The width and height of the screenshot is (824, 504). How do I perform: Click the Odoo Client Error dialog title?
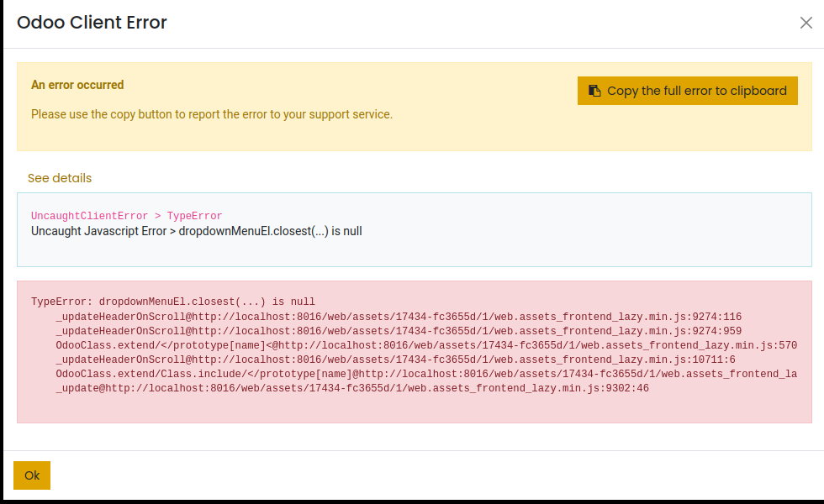pos(92,23)
